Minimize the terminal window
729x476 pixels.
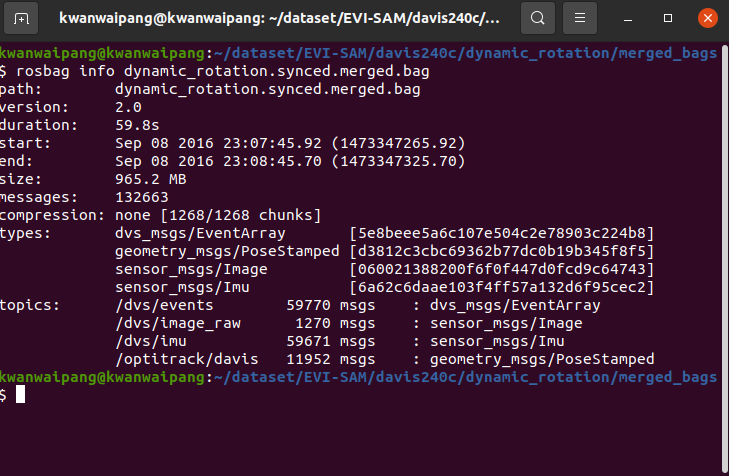point(628,19)
